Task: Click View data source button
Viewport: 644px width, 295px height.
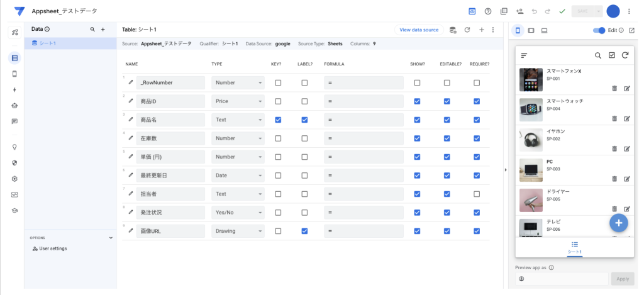Action: pos(419,30)
